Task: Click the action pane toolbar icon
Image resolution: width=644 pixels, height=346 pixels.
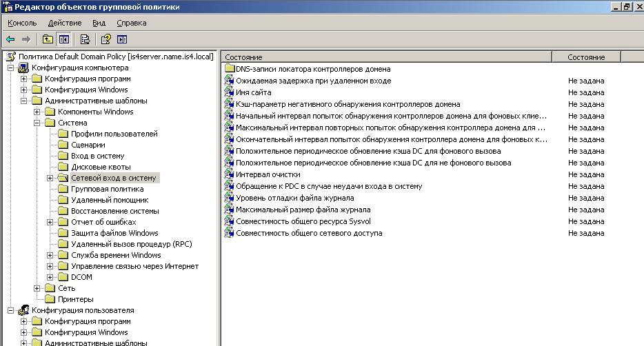Action: coord(122,39)
